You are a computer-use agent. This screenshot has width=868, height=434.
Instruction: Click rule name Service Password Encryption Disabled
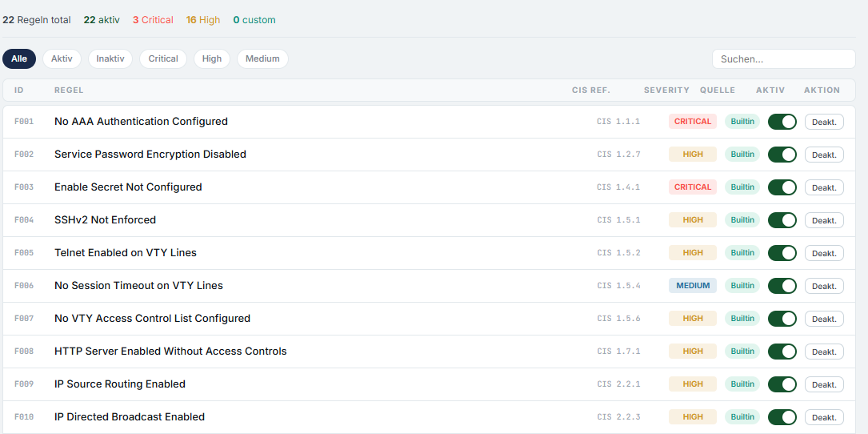pyautogui.click(x=150, y=154)
